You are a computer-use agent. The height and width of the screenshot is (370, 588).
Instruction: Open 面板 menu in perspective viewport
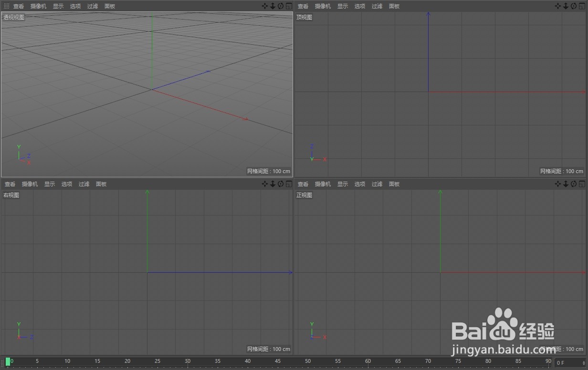[110, 6]
